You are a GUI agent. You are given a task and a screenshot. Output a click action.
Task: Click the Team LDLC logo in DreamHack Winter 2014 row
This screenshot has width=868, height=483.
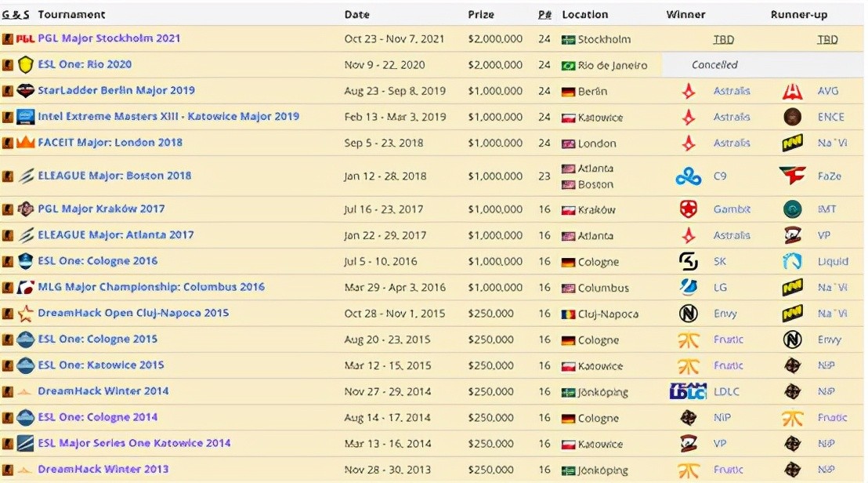point(688,391)
